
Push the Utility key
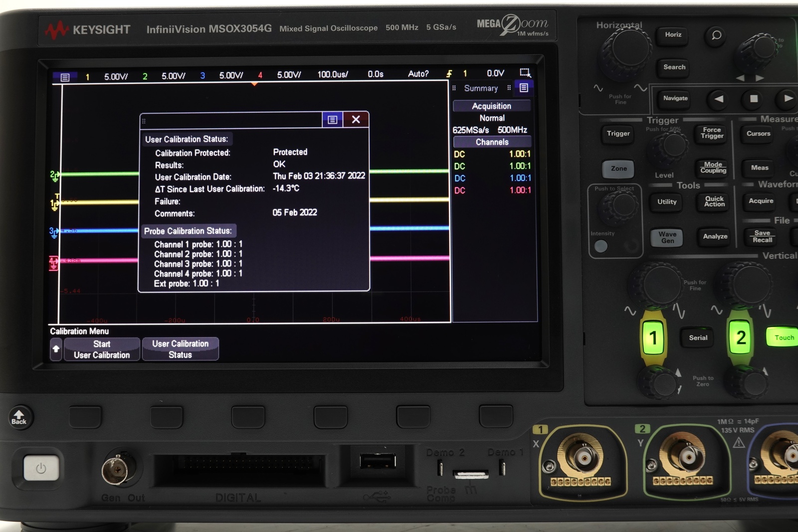tap(667, 202)
